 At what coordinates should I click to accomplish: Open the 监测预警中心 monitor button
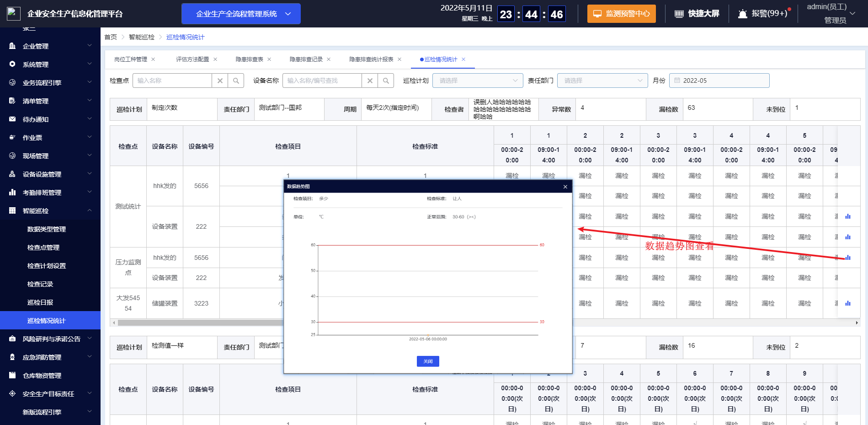point(621,14)
